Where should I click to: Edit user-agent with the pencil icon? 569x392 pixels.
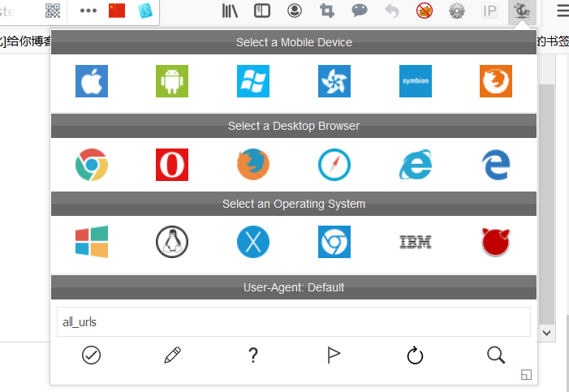[172, 355]
